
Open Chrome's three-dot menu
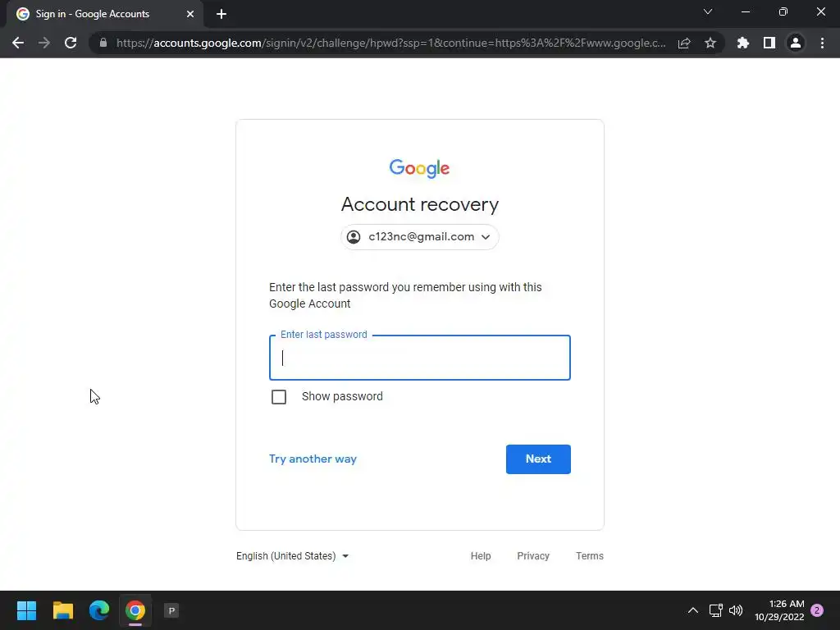[x=822, y=43]
